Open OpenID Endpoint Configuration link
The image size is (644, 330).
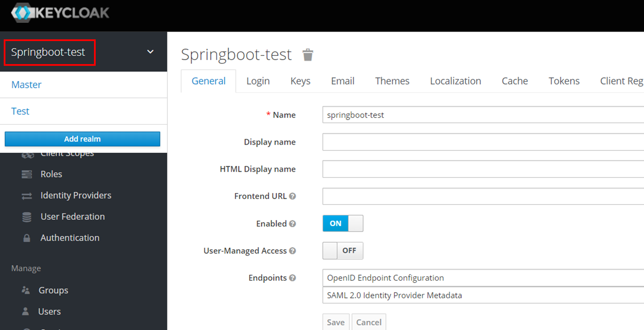point(385,278)
